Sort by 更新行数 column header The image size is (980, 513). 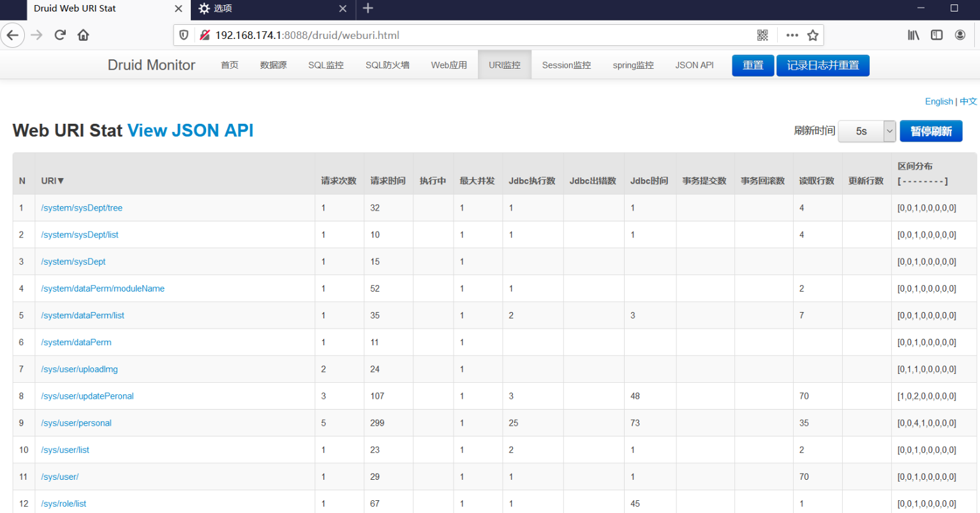pos(866,181)
